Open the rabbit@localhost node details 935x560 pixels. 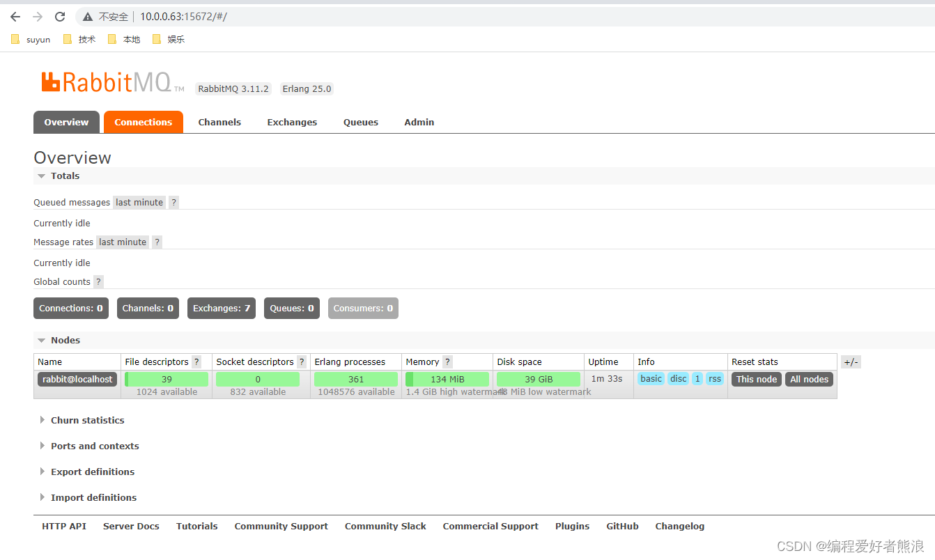pyautogui.click(x=77, y=380)
